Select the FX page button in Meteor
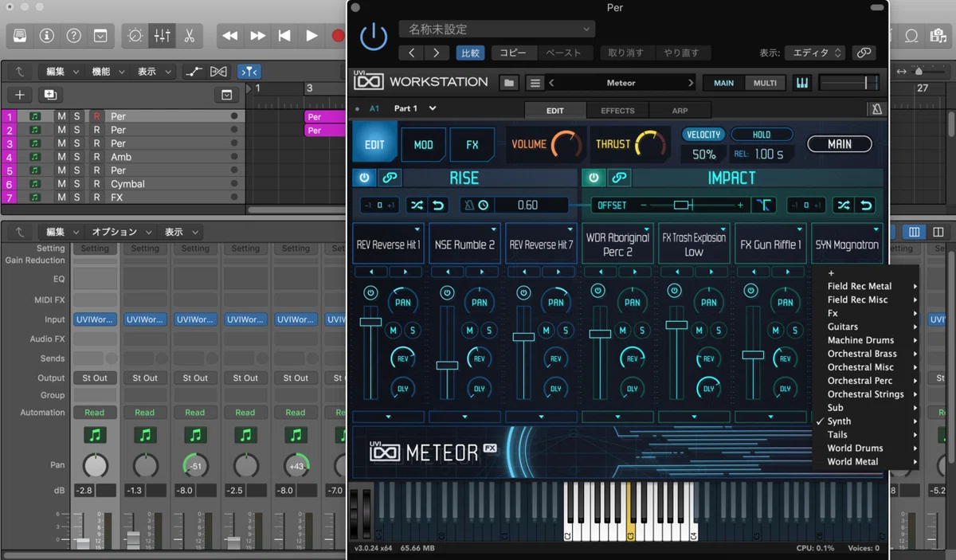The height and width of the screenshot is (560, 956). (472, 145)
